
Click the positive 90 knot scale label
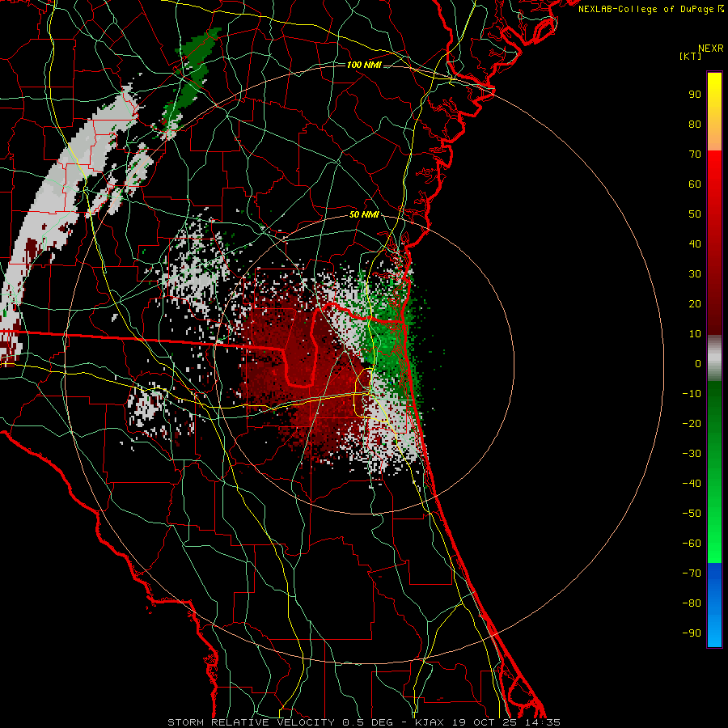point(695,95)
